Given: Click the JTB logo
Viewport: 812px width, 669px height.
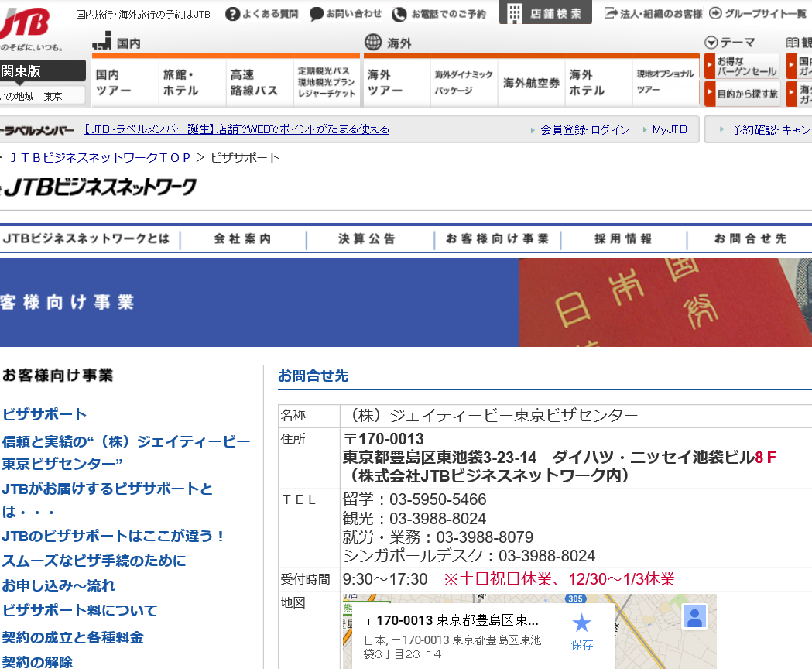Looking at the screenshot, I should (x=25, y=23).
